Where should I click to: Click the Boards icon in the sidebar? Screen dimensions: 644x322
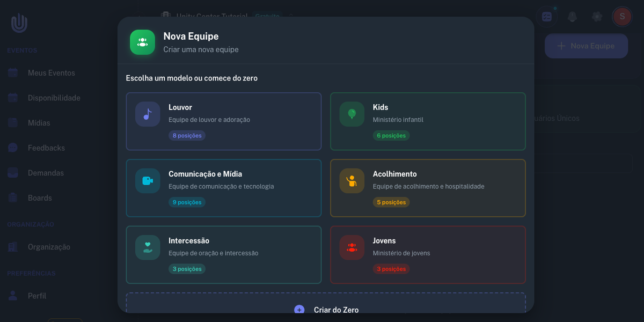[x=12, y=197]
